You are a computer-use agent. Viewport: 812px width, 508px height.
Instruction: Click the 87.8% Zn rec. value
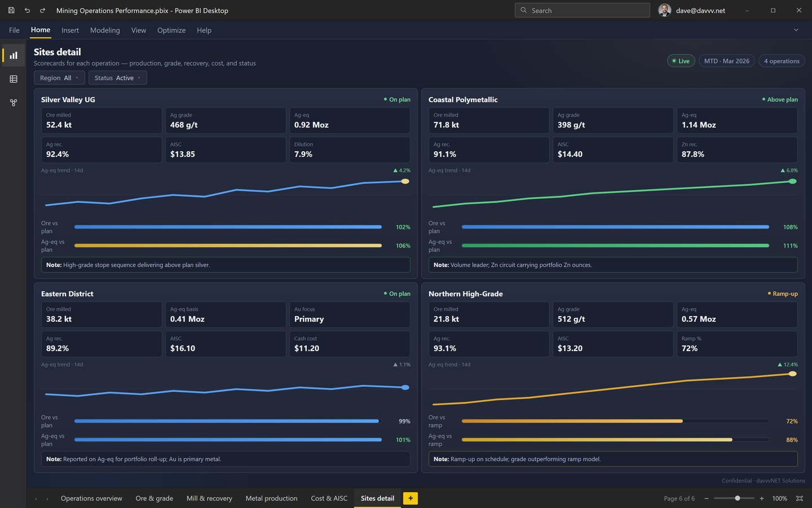[692, 154]
